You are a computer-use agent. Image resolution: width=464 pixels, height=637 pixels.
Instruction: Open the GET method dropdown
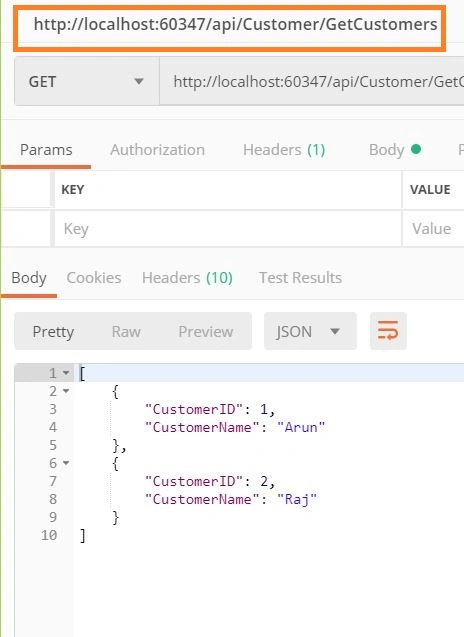[87, 82]
